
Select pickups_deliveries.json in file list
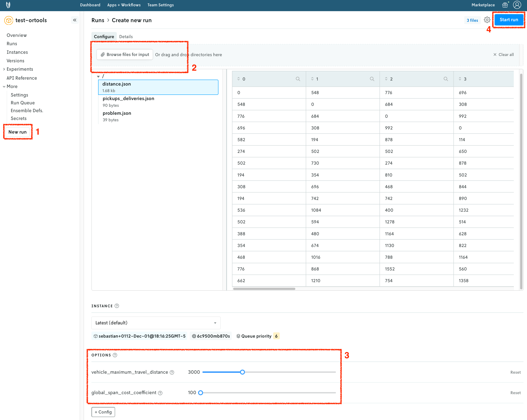128,99
